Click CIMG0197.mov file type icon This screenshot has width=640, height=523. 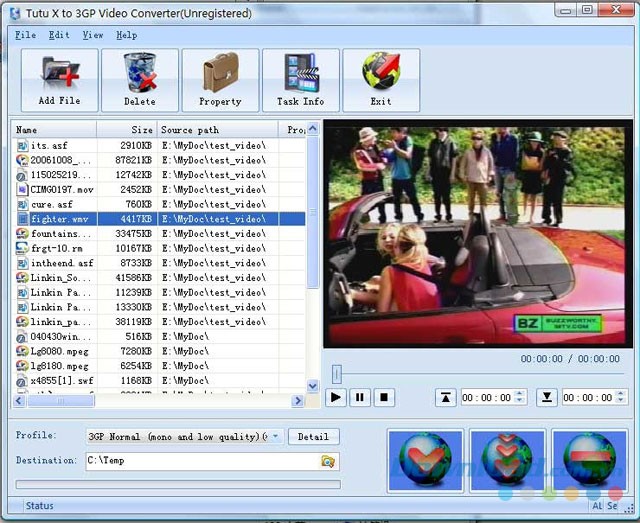pos(22,189)
